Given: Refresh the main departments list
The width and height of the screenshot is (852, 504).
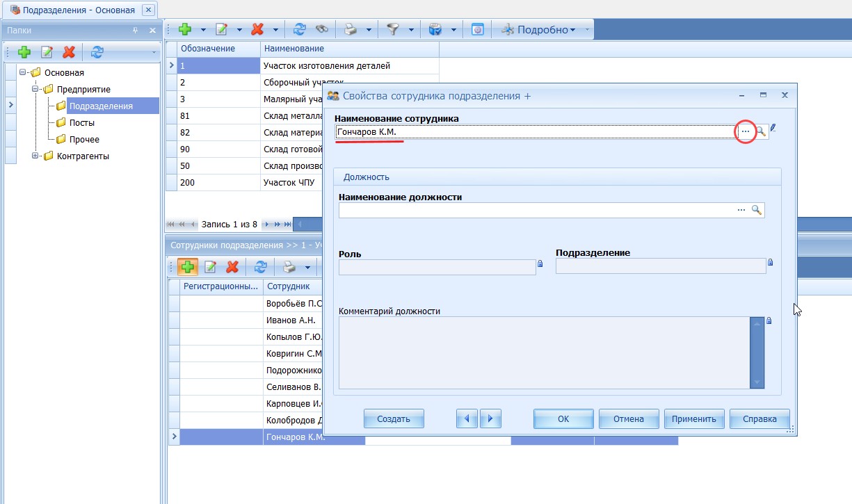Looking at the screenshot, I should coord(300,29).
